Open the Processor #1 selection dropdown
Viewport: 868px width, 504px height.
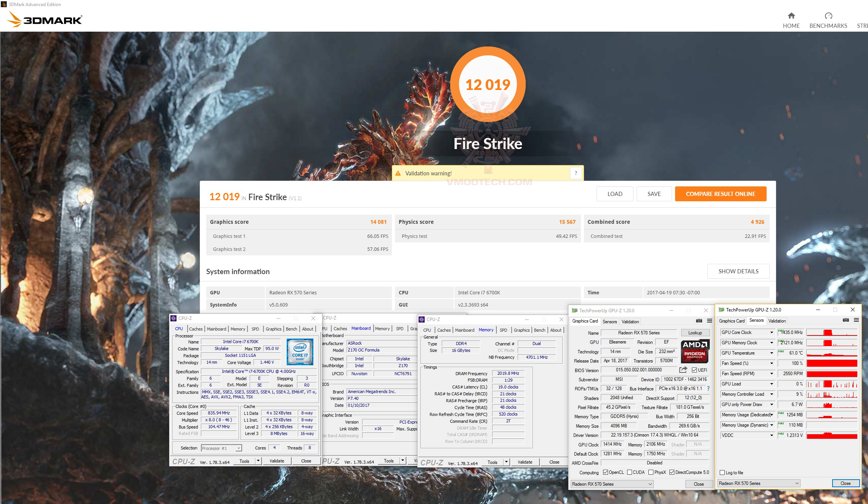[238, 448]
